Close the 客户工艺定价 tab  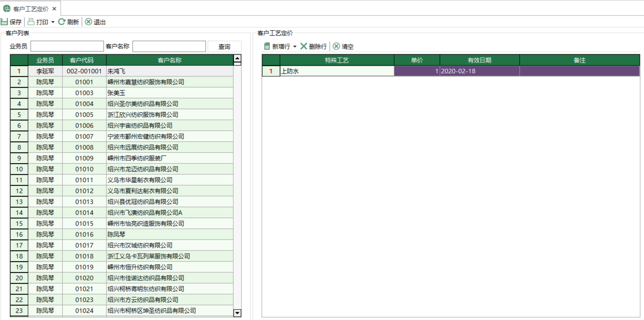(54, 9)
